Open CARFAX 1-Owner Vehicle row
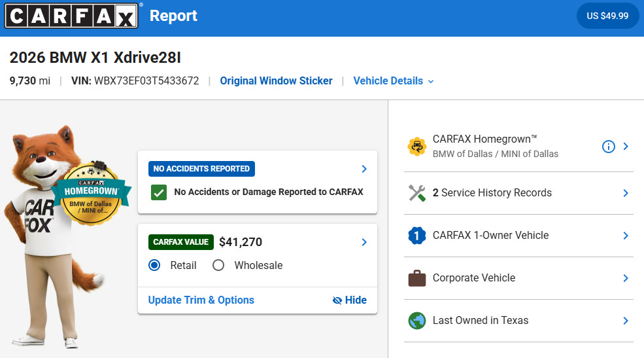The width and height of the screenshot is (644, 358). [x=518, y=236]
